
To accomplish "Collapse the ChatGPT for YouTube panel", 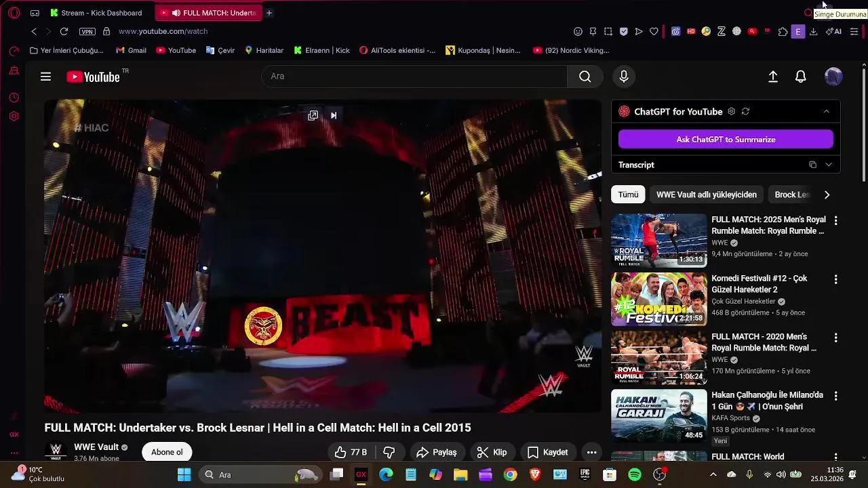I will click(x=826, y=111).
